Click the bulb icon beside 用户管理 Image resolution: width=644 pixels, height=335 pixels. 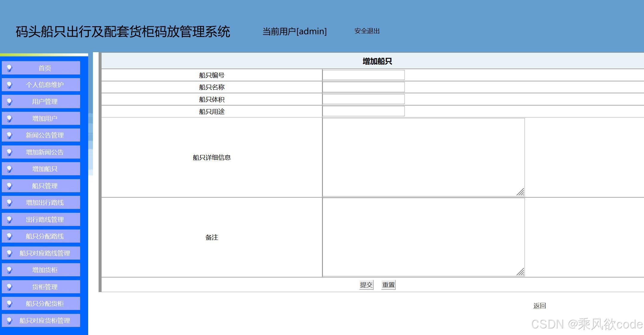pyautogui.click(x=10, y=102)
